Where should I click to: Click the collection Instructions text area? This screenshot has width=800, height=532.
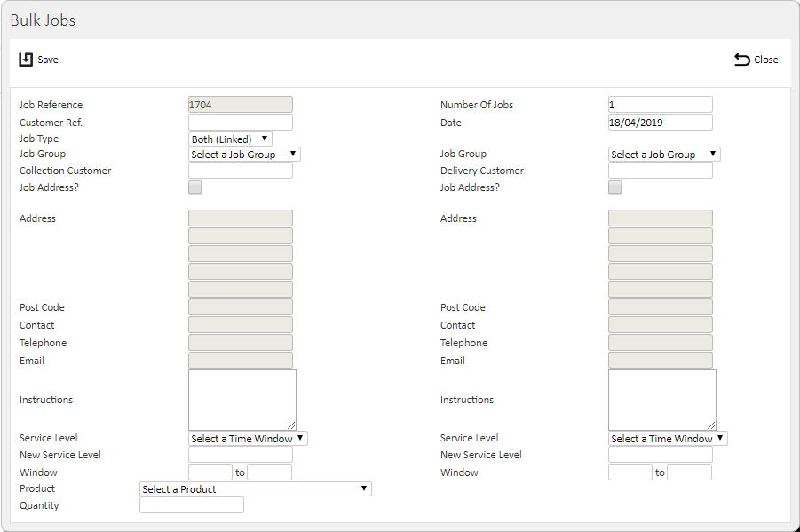coord(242,401)
